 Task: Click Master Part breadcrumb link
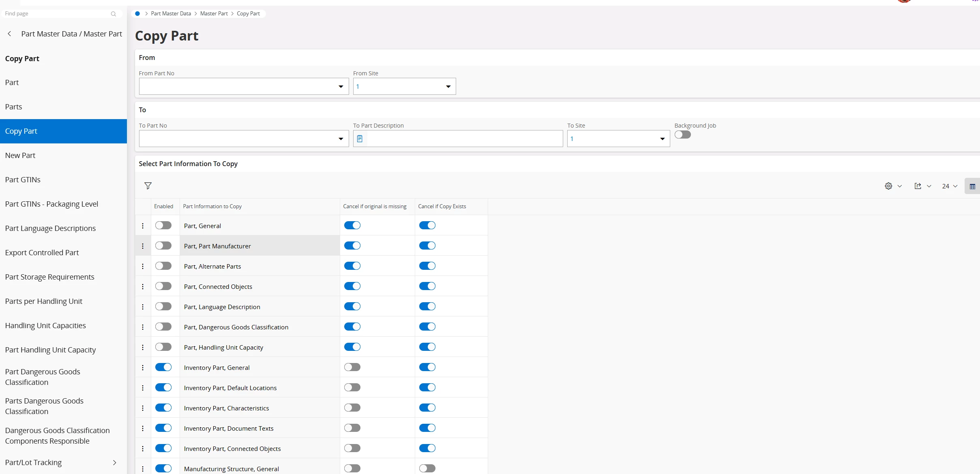(214, 14)
